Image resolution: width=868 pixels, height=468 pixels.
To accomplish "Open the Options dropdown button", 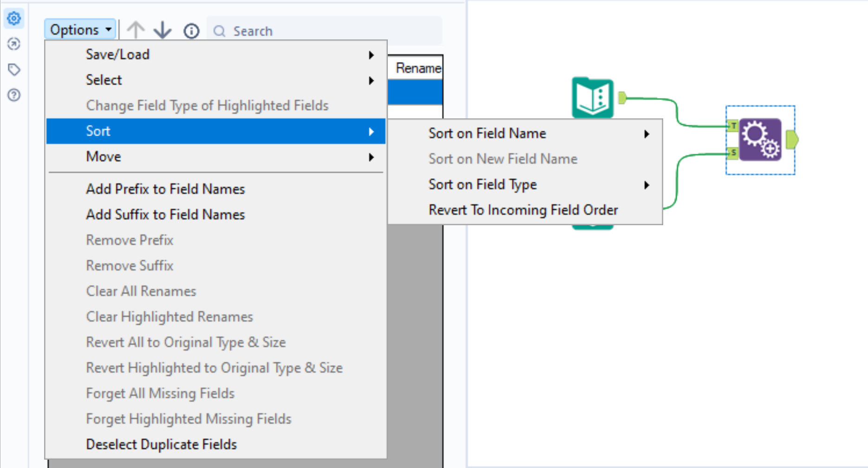I will point(80,30).
